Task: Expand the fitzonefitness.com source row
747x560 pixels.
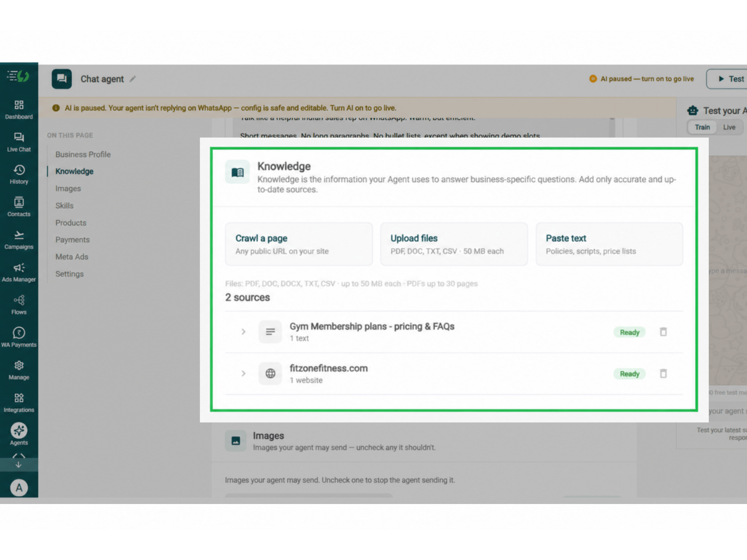Action: [243, 373]
